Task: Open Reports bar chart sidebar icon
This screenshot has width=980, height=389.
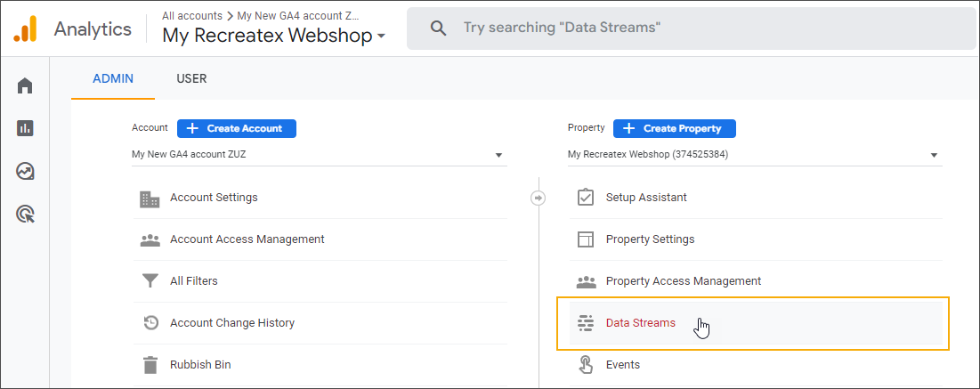Action: point(25,128)
